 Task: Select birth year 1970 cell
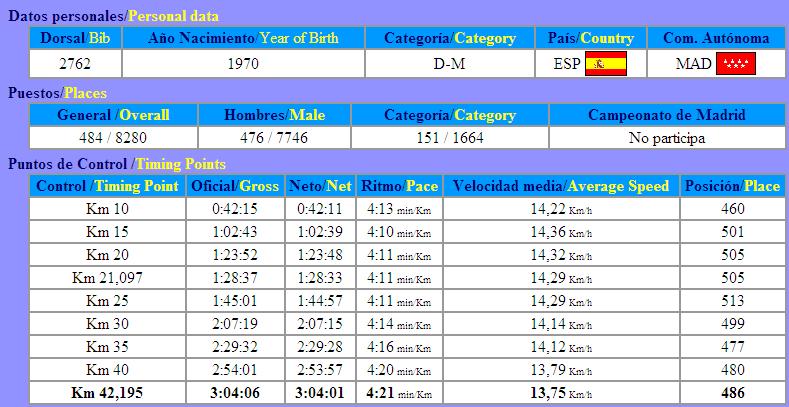click(243, 64)
